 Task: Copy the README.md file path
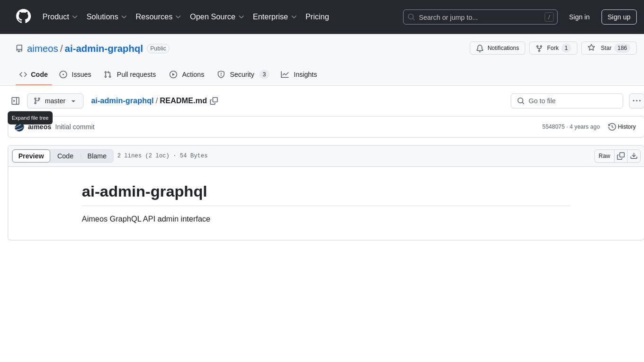(x=214, y=101)
